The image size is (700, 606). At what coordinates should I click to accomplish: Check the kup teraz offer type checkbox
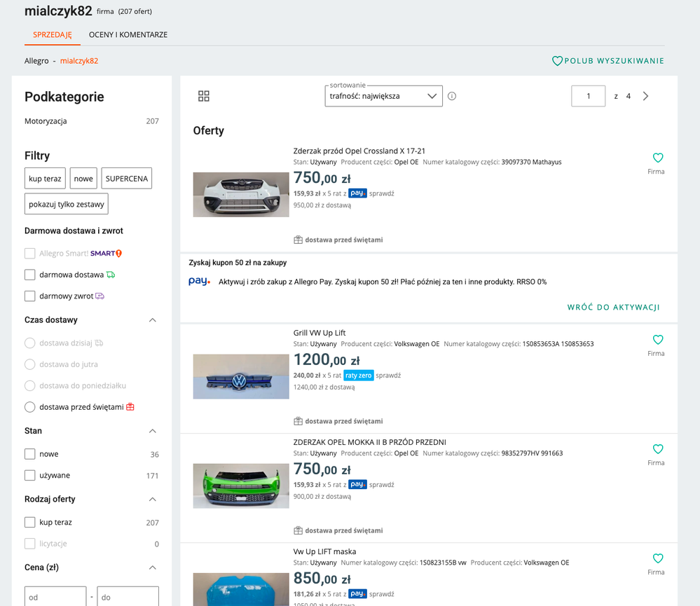(30, 522)
